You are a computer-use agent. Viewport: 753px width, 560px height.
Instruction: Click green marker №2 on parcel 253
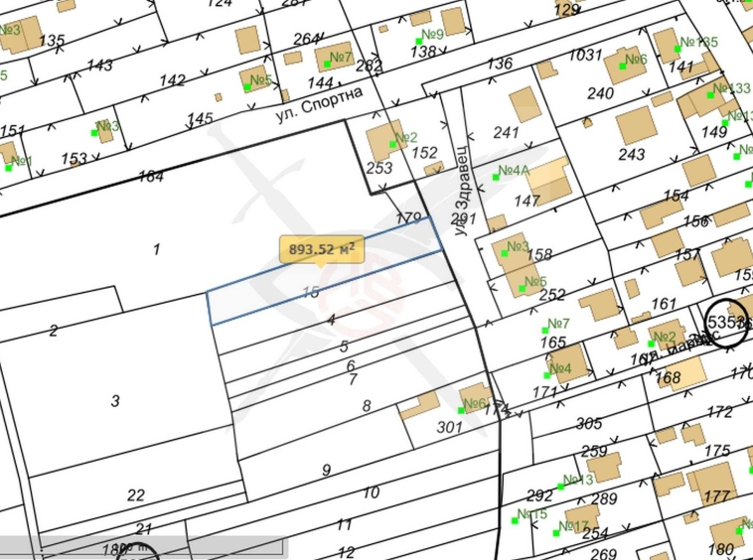tap(392, 144)
